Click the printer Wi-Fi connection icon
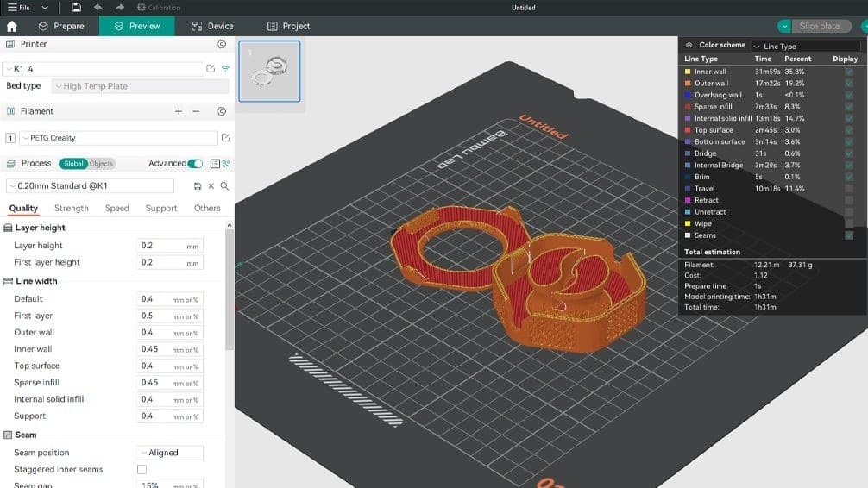 [225, 69]
